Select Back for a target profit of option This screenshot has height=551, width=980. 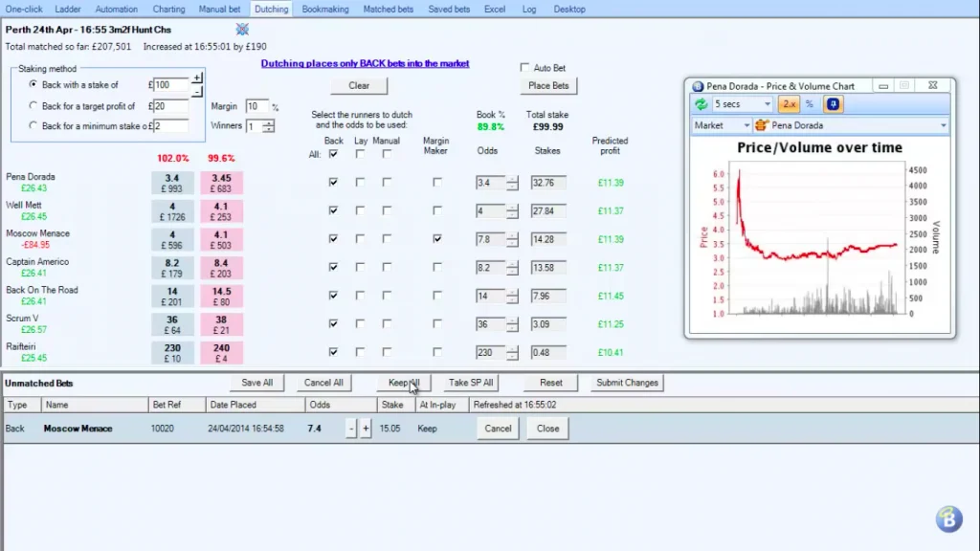click(x=33, y=105)
